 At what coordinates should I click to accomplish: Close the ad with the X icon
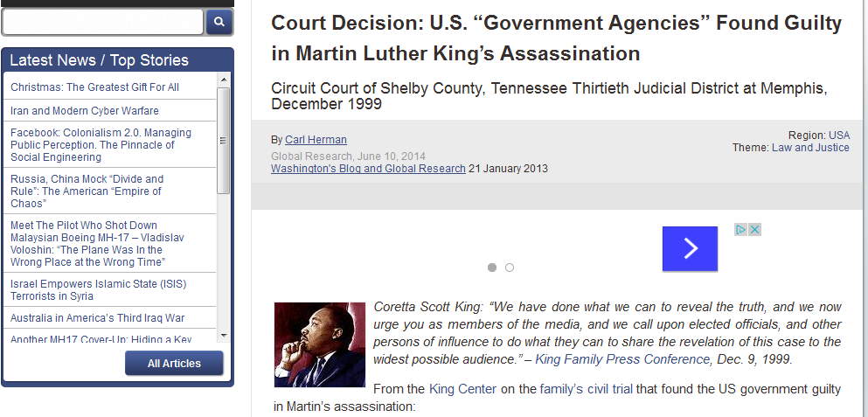(x=754, y=230)
